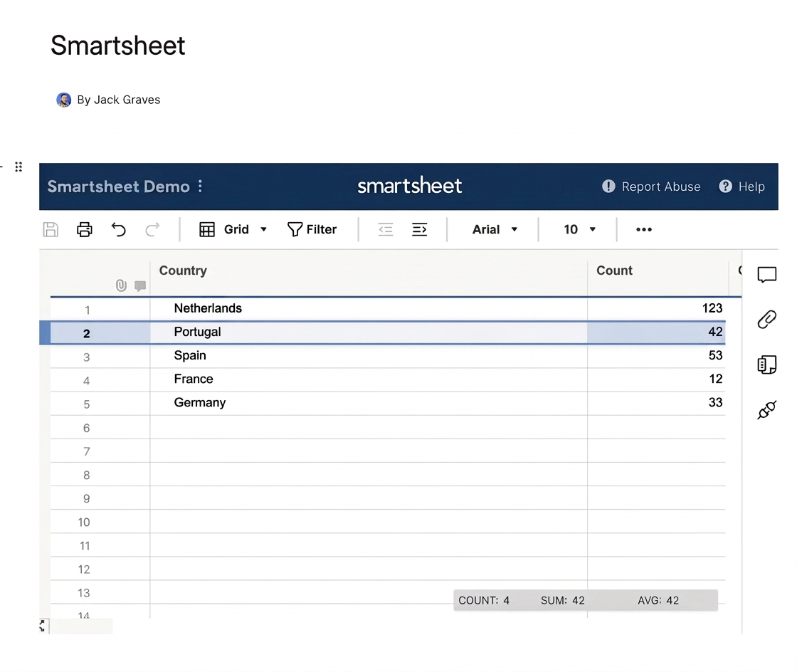Print the sheet with the printer icon
The width and height of the screenshot is (797, 672).
click(x=85, y=230)
